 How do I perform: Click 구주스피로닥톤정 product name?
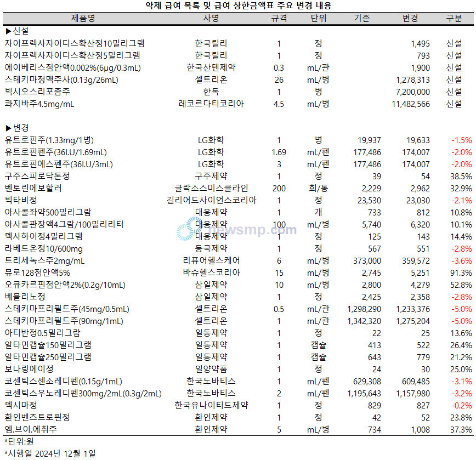[x=37, y=176]
